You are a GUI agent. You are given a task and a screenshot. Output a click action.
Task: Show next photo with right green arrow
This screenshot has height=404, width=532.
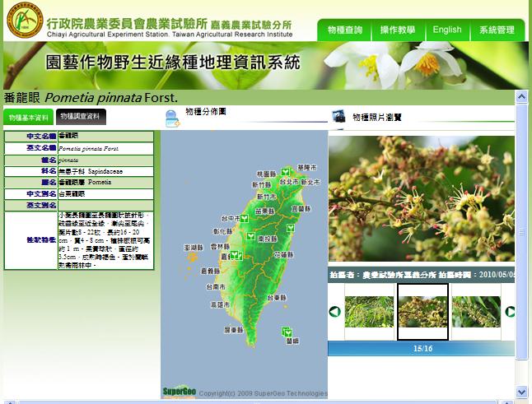510,312
